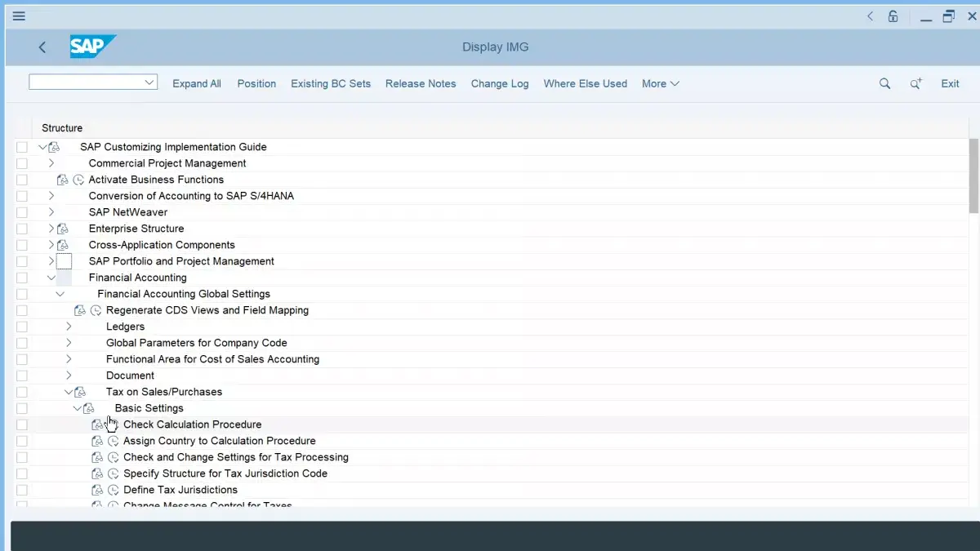Expand SAP Portfolio and Project Management node
980x551 pixels.
point(51,261)
